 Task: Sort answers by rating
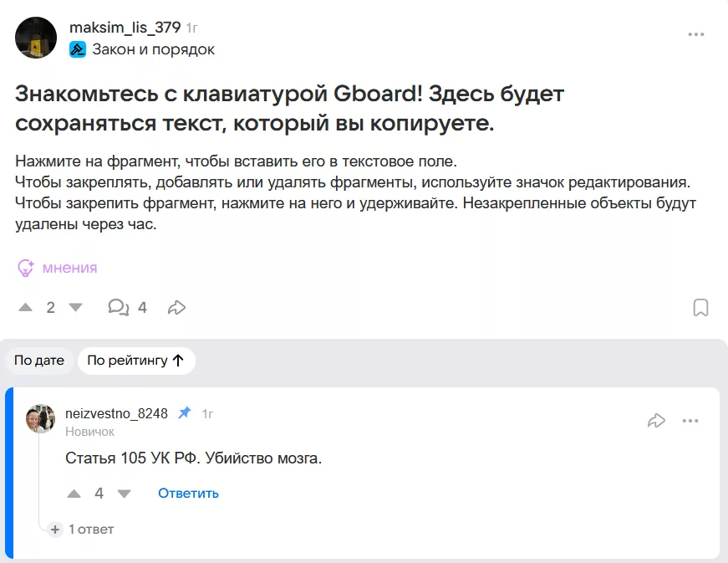(x=135, y=361)
